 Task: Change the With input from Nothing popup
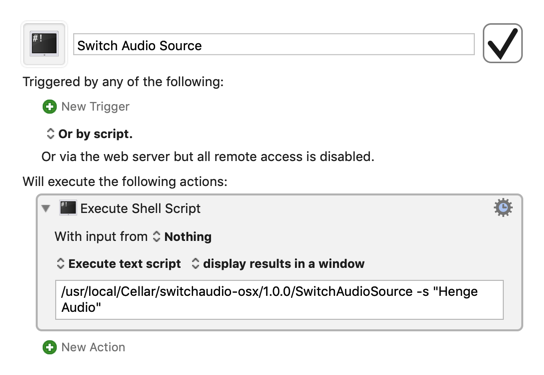coord(182,237)
